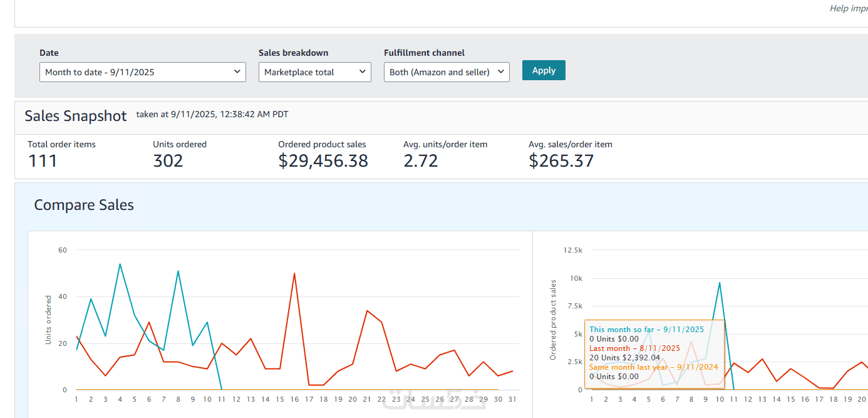Click the Apply button
This screenshot has width=868, height=418.
(544, 70)
